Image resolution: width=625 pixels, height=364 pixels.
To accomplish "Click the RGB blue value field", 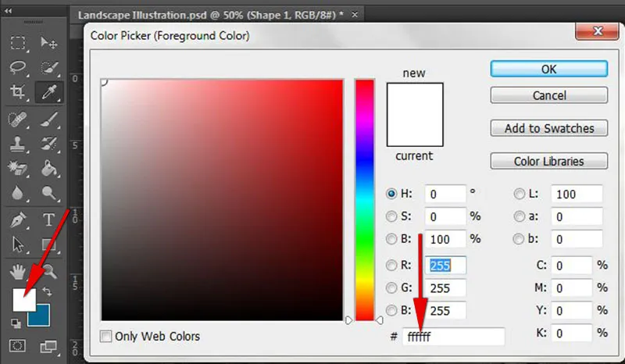I will (x=445, y=311).
